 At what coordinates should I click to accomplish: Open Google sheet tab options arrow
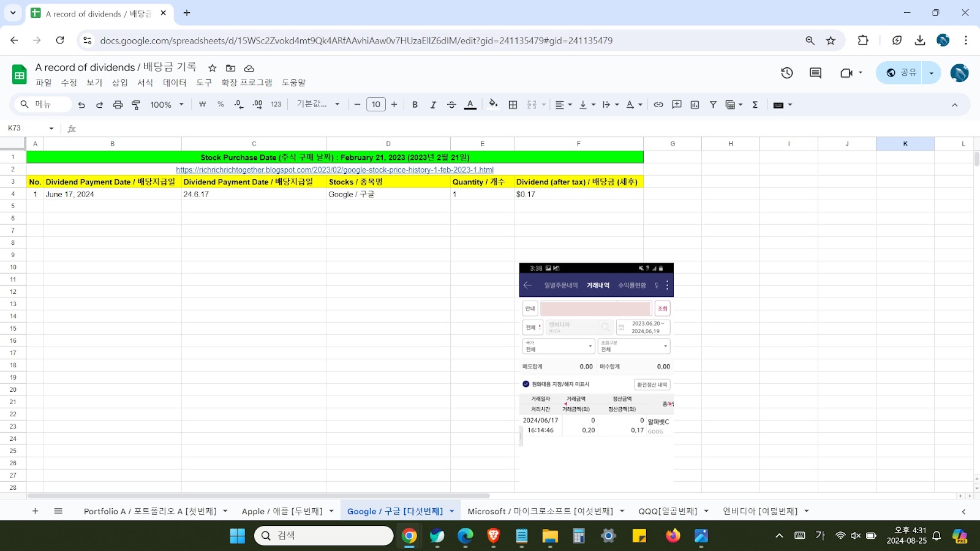[x=452, y=511]
